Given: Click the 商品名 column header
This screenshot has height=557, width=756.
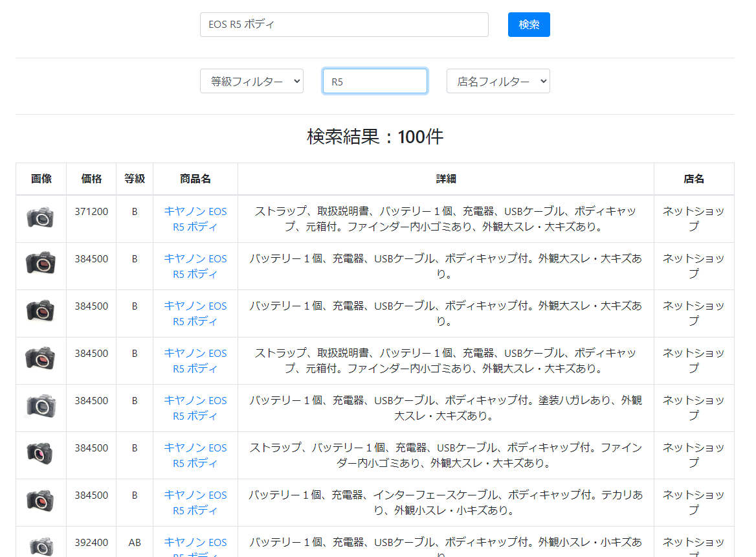Looking at the screenshot, I should coord(195,179).
